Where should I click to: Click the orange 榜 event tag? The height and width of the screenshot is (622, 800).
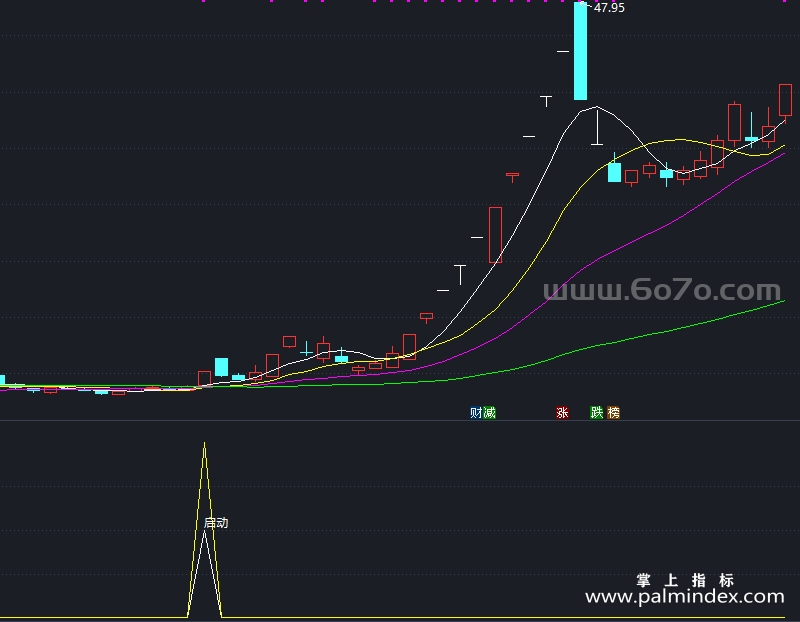613,412
